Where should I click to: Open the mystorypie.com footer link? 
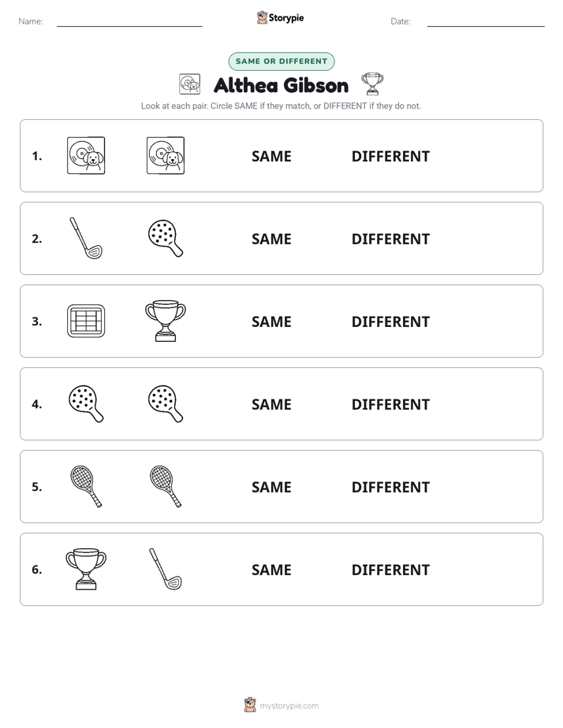point(289,705)
